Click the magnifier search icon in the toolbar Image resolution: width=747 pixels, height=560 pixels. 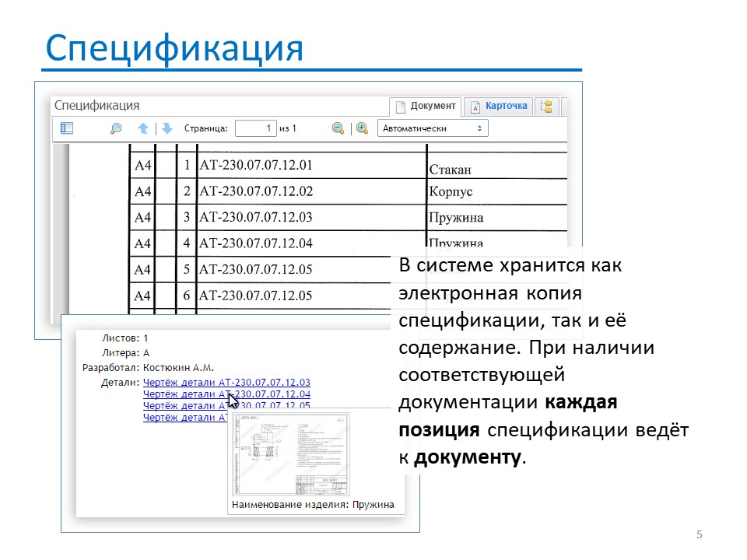[x=116, y=128]
